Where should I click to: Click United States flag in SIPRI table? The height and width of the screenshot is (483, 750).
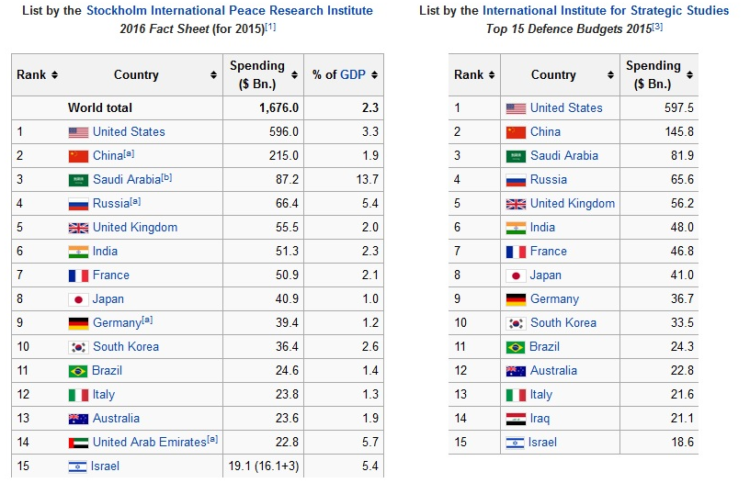[x=78, y=132]
